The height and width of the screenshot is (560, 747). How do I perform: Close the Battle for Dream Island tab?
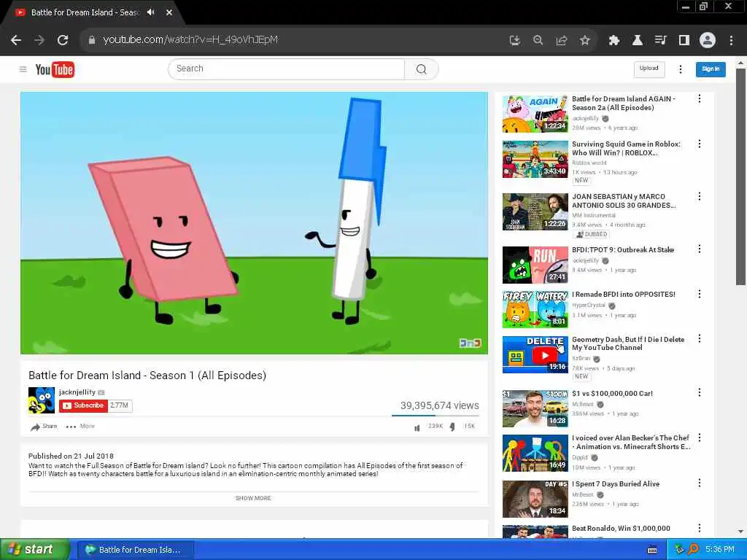coord(169,12)
